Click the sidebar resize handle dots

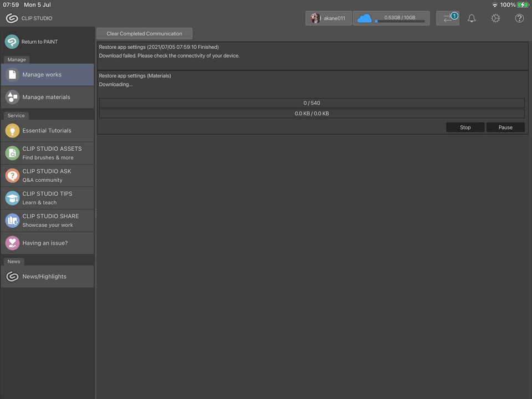[96, 213]
